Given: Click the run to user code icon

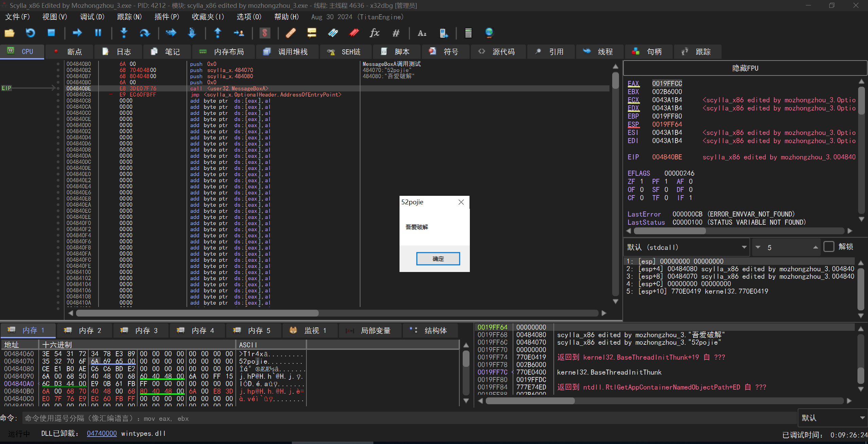Looking at the screenshot, I should pos(239,33).
